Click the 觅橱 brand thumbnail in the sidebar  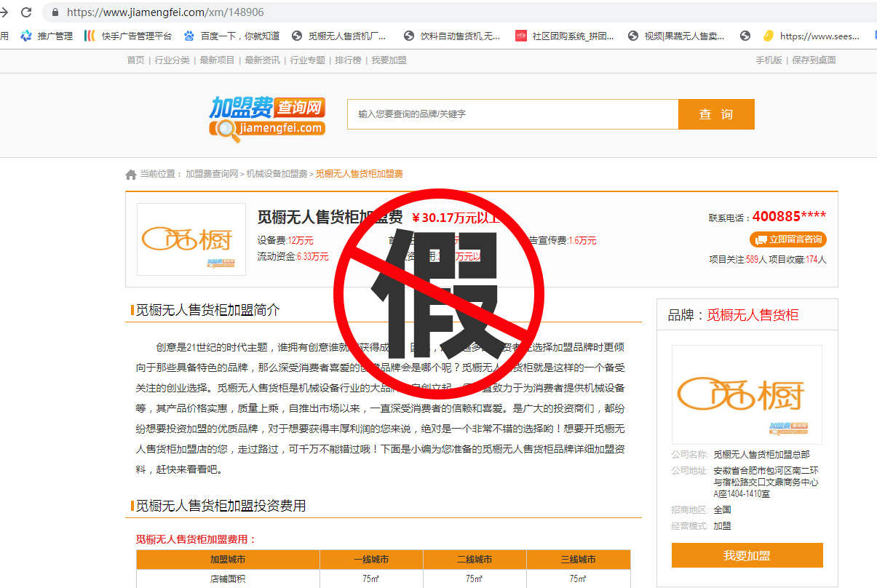[747, 394]
